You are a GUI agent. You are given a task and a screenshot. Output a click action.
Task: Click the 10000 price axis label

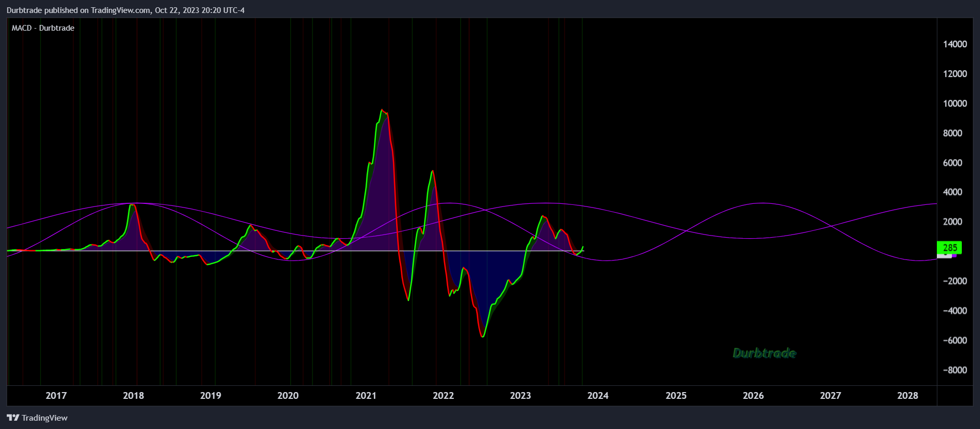point(955,103)
